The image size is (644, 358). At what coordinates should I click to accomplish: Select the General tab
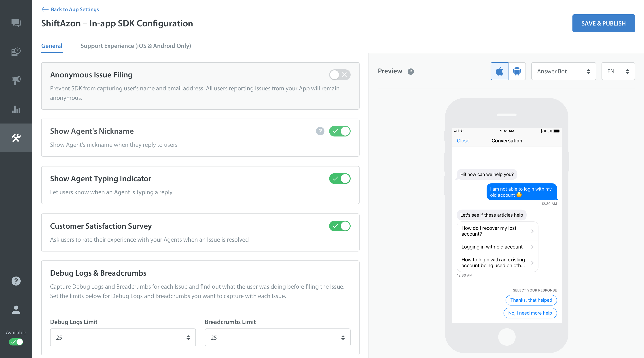click(x=52, y=46)
